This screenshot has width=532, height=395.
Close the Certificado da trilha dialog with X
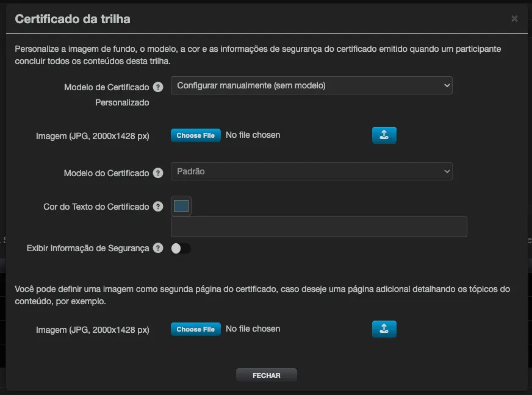tap(514, 19)
